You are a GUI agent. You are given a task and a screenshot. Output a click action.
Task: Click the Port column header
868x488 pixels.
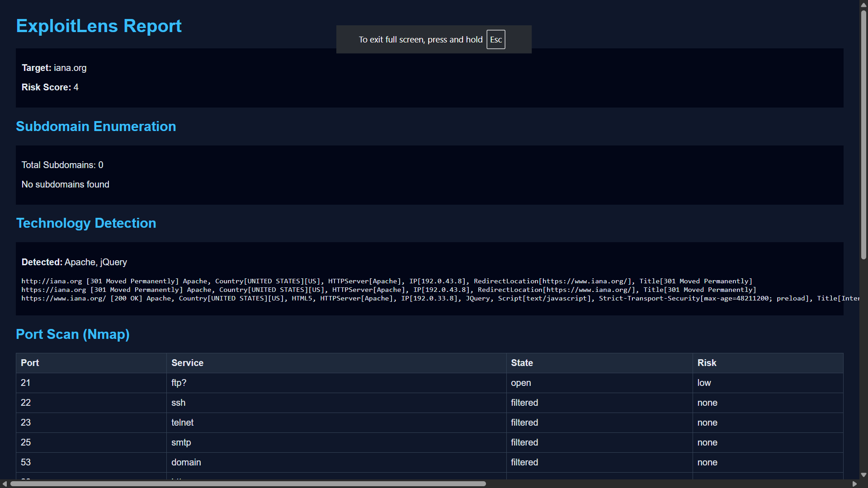[30, 363]
